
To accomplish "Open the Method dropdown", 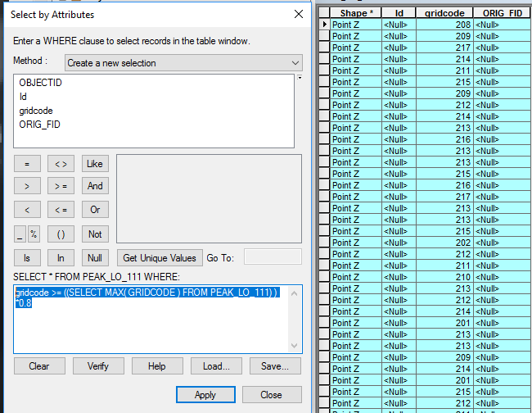I will pos(183,63).
